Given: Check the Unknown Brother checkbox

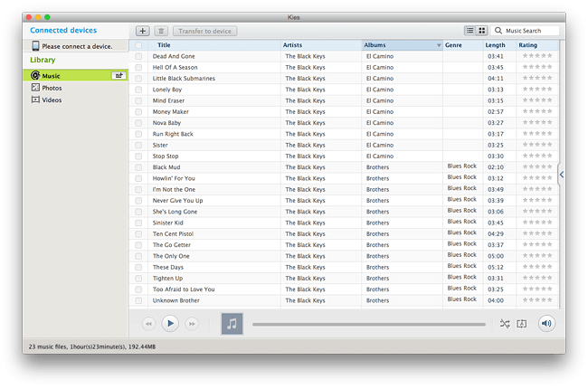Looking at the screenshot, I should [x=138, y=300].
